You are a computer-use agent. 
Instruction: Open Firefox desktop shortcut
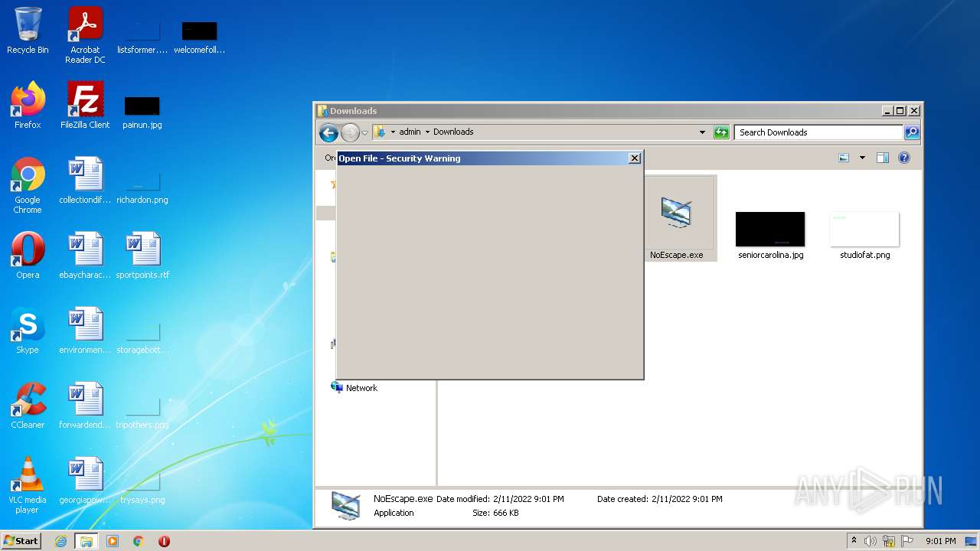[28, 106]
